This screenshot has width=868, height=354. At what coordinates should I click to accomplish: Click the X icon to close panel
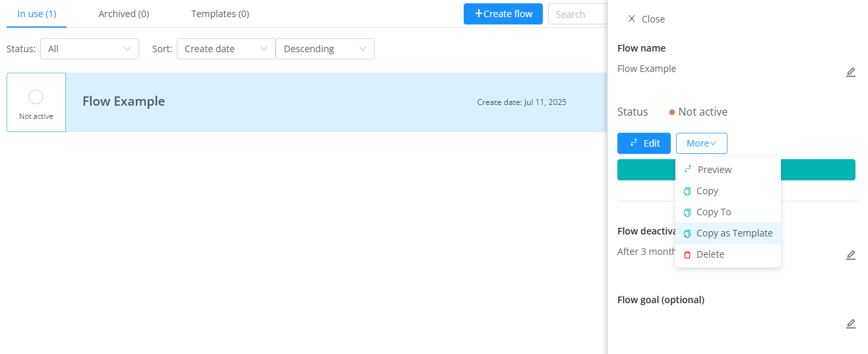(x=632, y=19)
